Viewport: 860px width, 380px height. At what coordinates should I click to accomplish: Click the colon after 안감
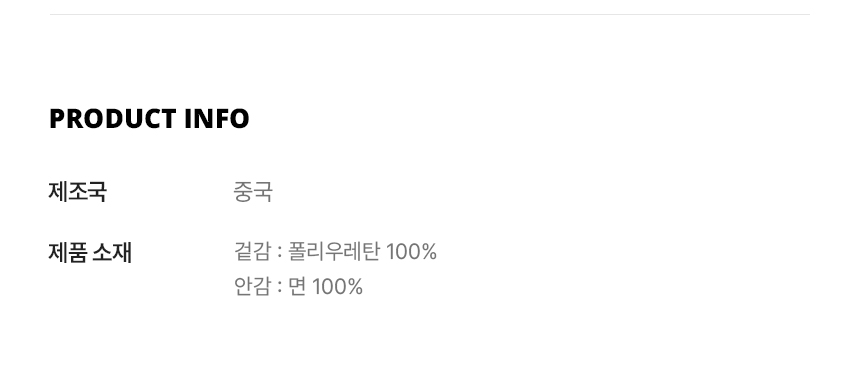tap(279, 287)
